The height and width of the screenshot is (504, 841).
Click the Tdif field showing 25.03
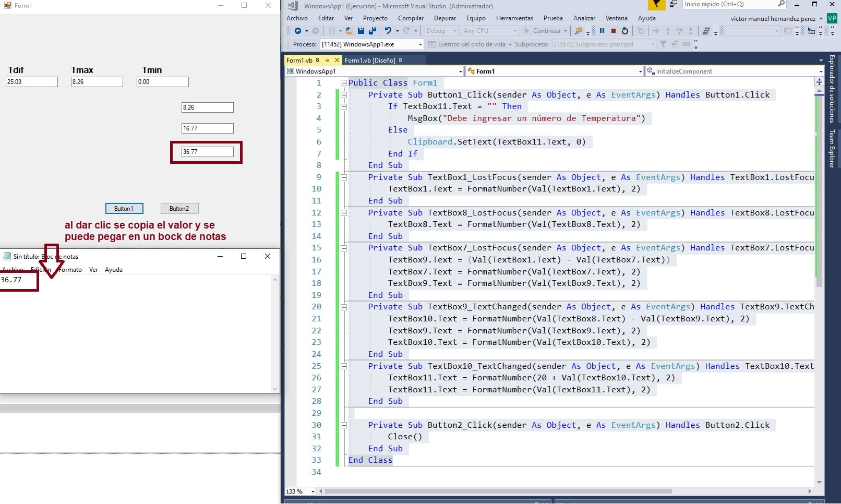pos(31,81)
